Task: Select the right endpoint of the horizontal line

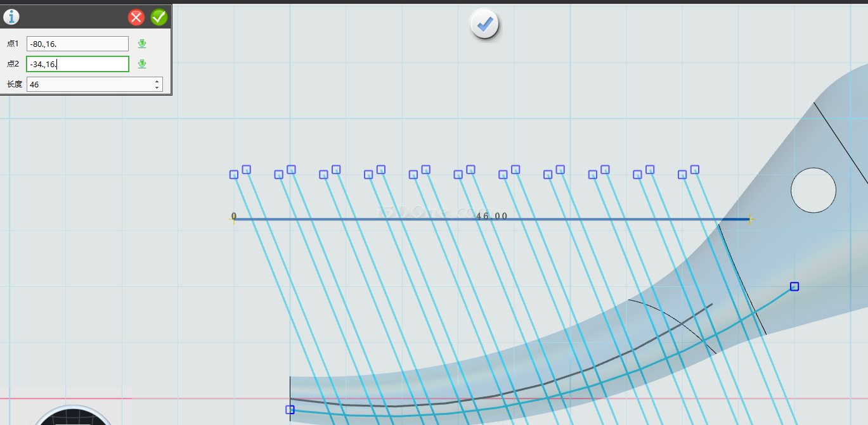Action: [750, 219]
